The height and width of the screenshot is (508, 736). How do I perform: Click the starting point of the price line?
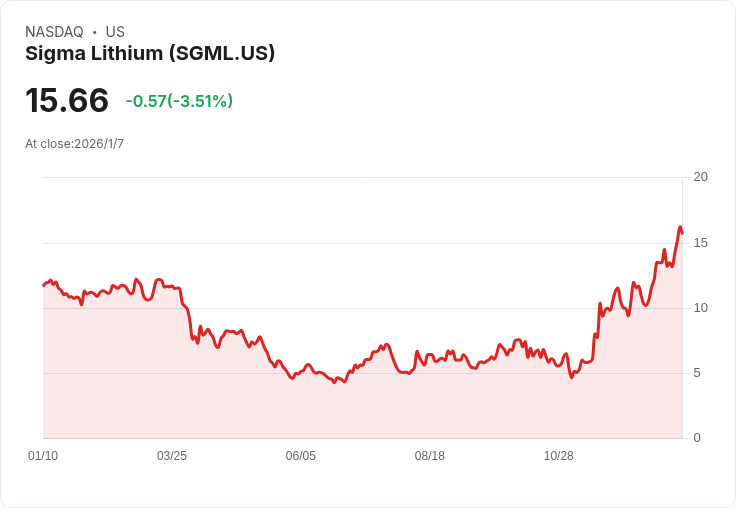(44, 285)
